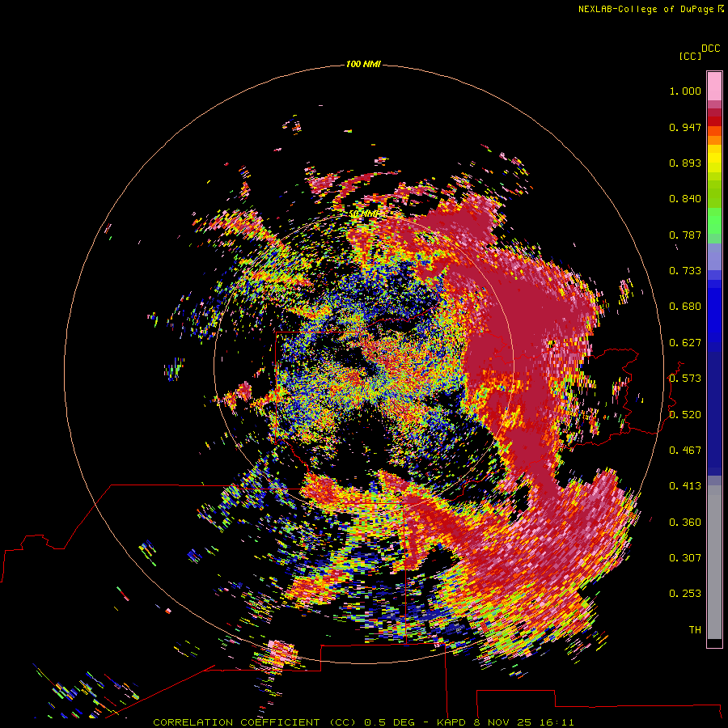Click the 0.5 DEG elevation text

(390, 722)
